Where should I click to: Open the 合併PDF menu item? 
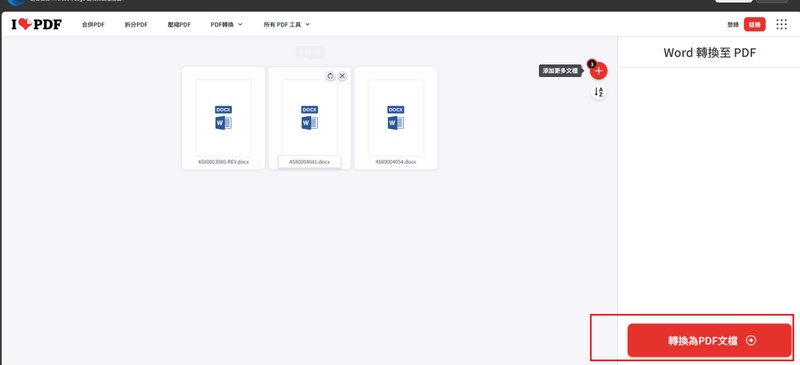point(93,25)
